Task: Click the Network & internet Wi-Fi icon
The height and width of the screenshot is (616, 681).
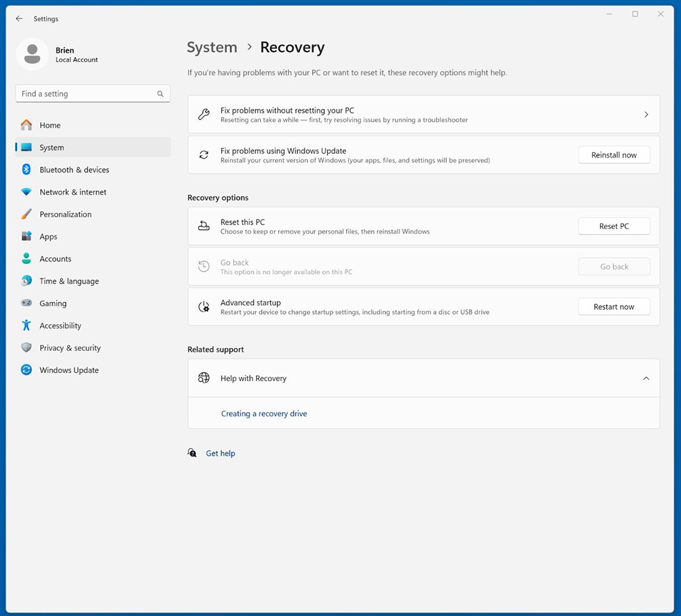Action: click(26, 192)
